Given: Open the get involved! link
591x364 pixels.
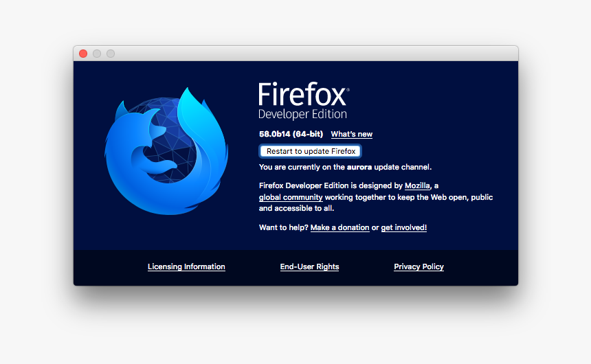Looking at the screenshot, I should 403,227.
